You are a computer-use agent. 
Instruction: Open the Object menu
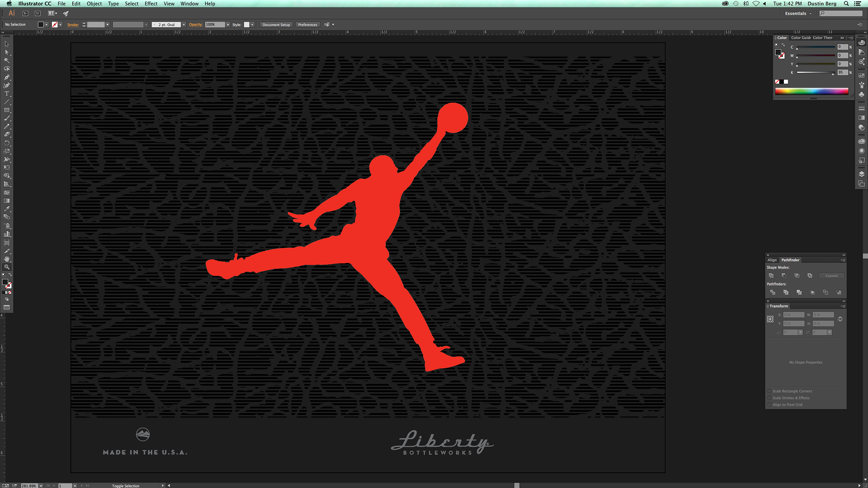(94, 4)
